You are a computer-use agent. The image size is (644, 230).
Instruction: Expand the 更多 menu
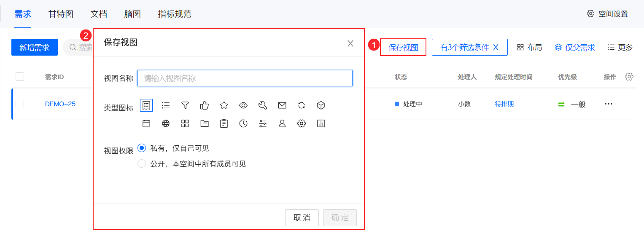pyautogui.click(x=620, y=47)
